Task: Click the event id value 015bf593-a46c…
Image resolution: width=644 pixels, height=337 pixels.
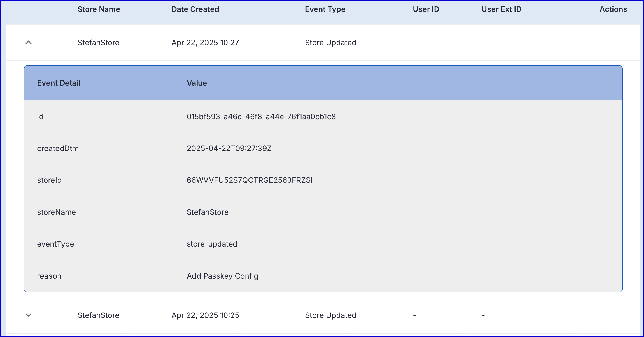Action: click(x=261, y=117)
